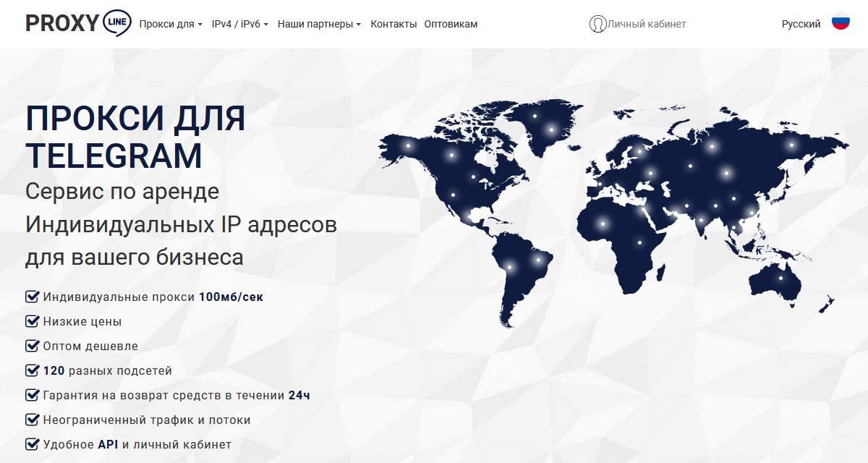Expand the Прокси для dropdown menu

click(x=171, y=24)
